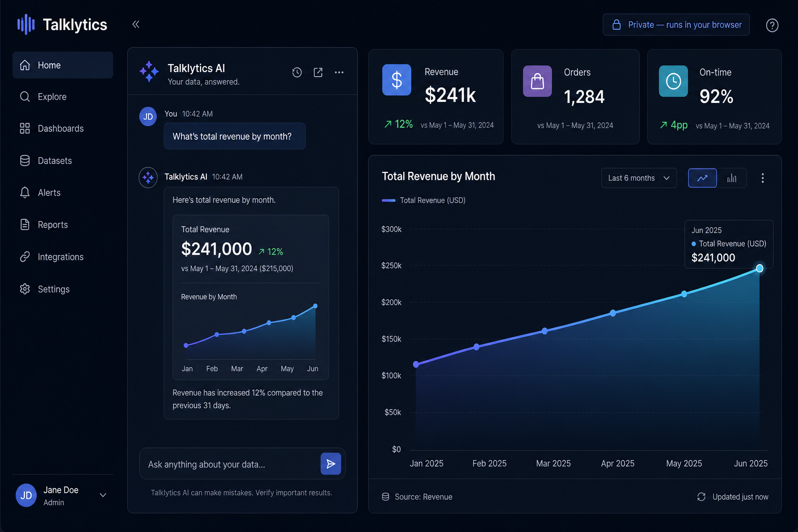This screenshot has height=532, width=798.
Task: Click the $241,000 tooltip value
Action: (713, 258)
